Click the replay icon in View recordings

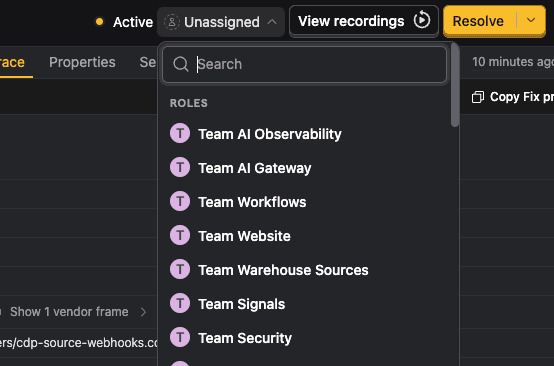click(422, 20)
